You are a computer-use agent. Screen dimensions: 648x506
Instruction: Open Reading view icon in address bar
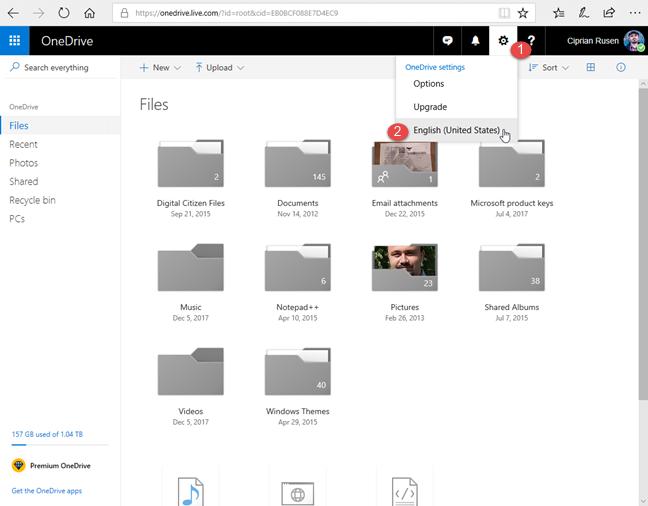504,13
